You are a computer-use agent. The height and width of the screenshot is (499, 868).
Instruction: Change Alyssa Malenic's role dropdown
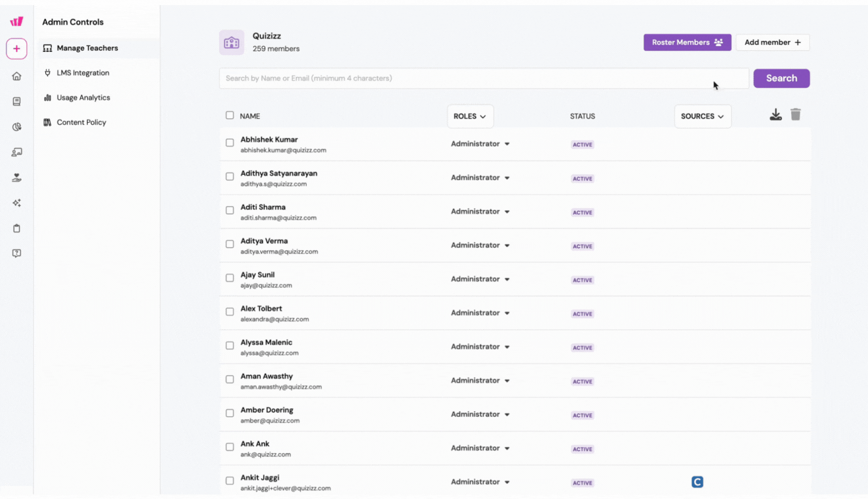(480, 347)
